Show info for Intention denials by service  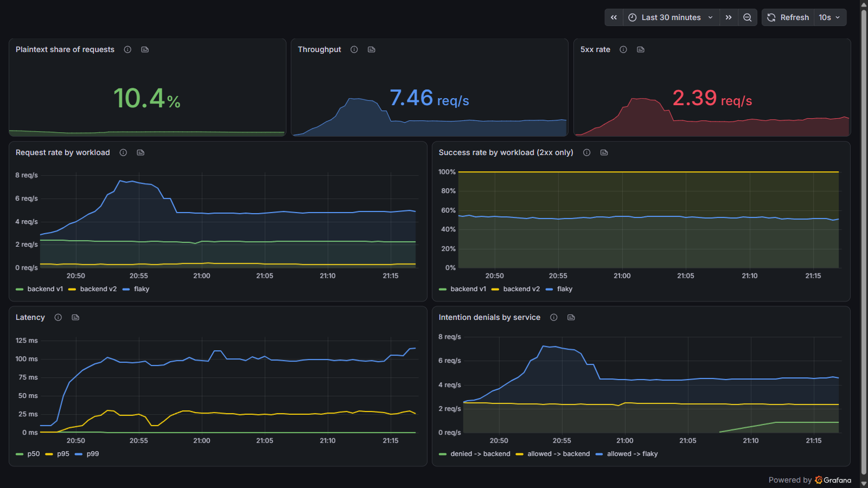click(x=554, y=317)
